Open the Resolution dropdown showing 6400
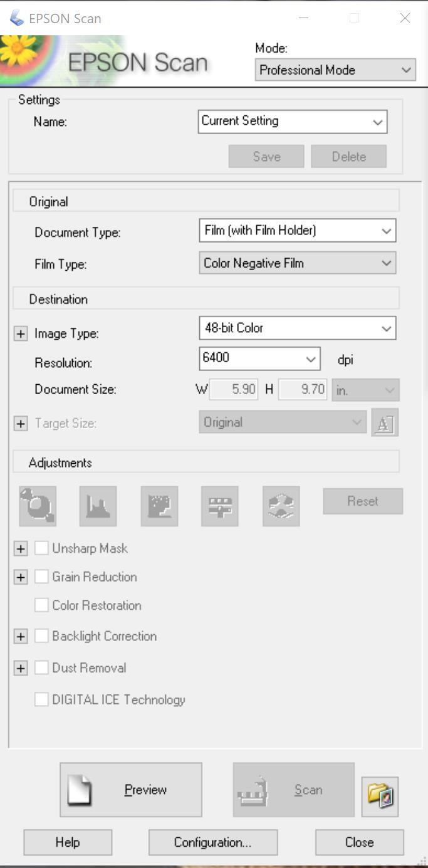The height and width of the screenshot is (868, 428). tap(259, 358)
